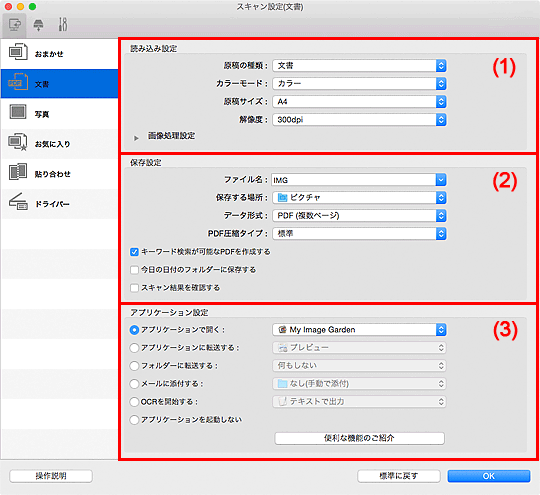
Task: Open the ファイル名 history dropdown arrow
Action: tap(441, 179)
